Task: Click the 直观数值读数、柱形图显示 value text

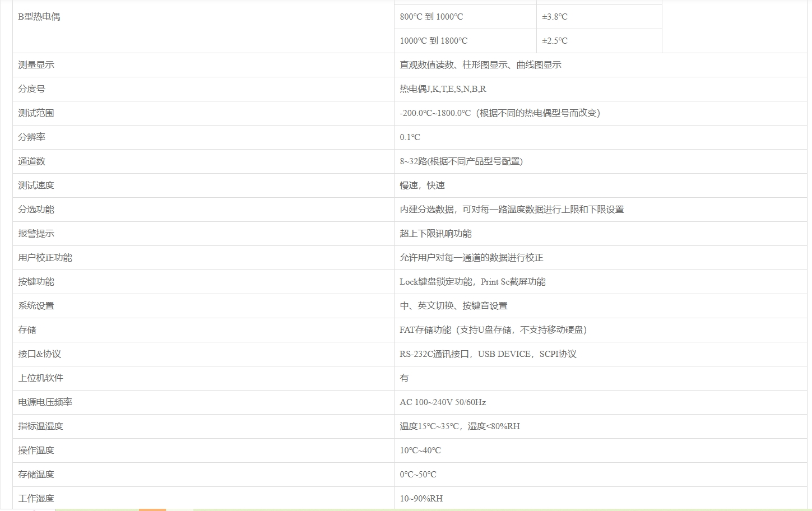Action: (x=480, y=65)
